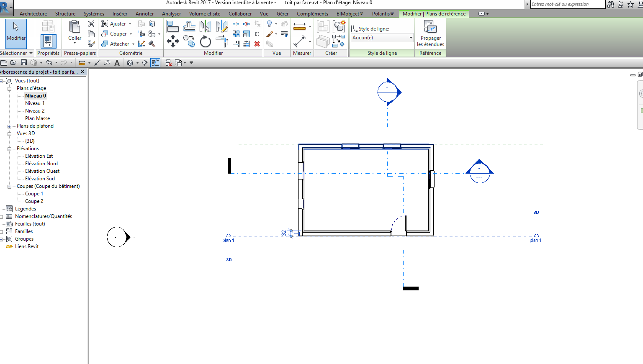Viewport: 643px width, 364px height.
Task: Activate the Rotate tool
Action: pos(205,41)
